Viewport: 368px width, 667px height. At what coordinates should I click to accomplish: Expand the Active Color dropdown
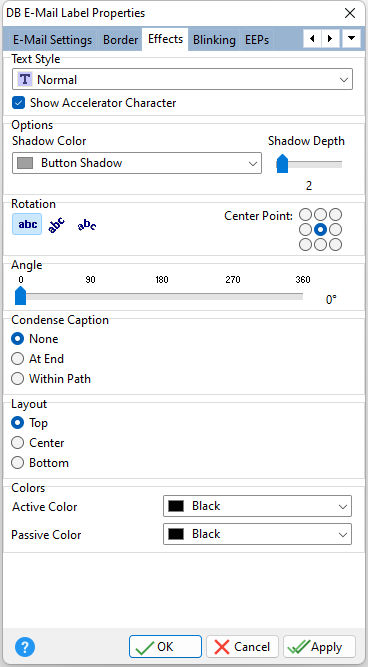pos(257,506)
